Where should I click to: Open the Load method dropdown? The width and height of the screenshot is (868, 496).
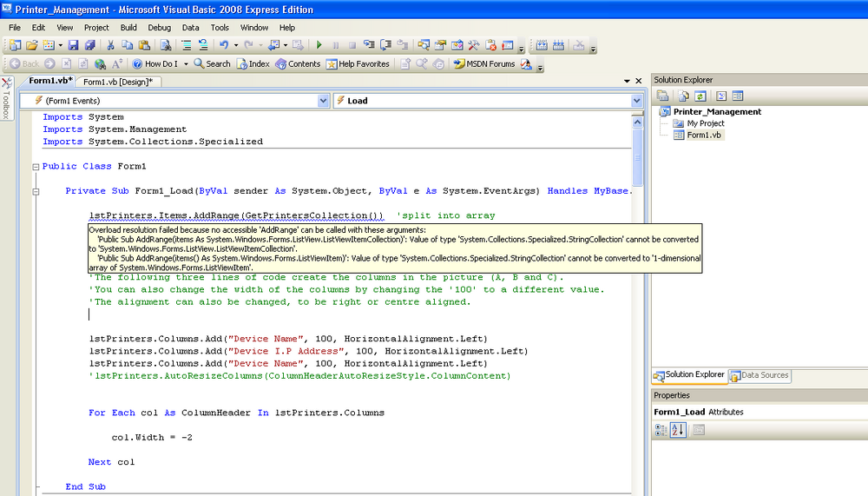tap(636, 101)
